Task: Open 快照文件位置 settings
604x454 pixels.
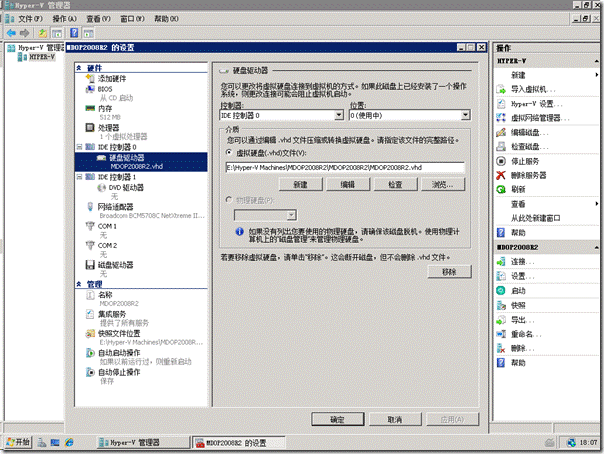Action: 119,333
